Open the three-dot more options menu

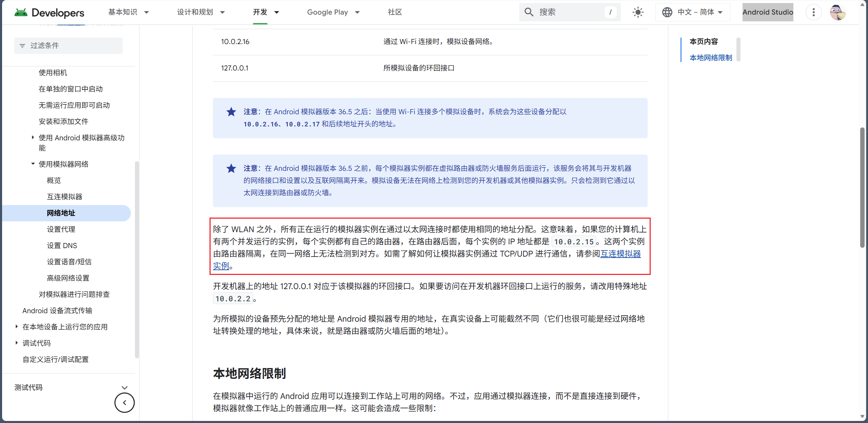point(813,13)
